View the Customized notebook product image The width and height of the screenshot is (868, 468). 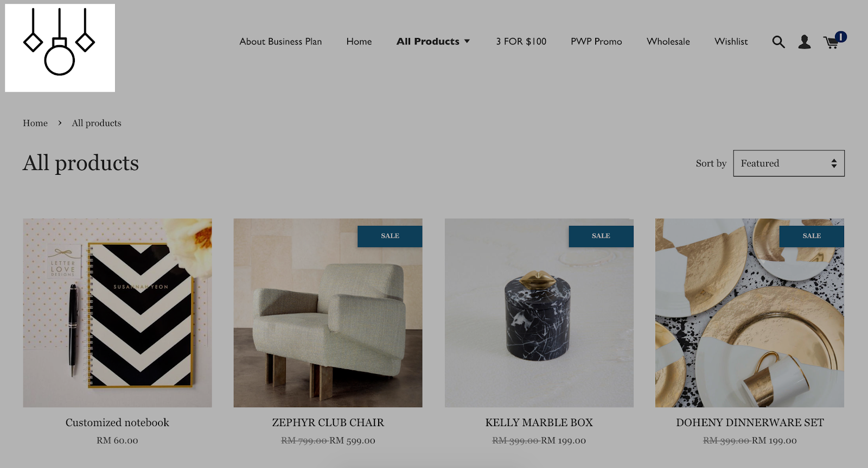point(117,313)
